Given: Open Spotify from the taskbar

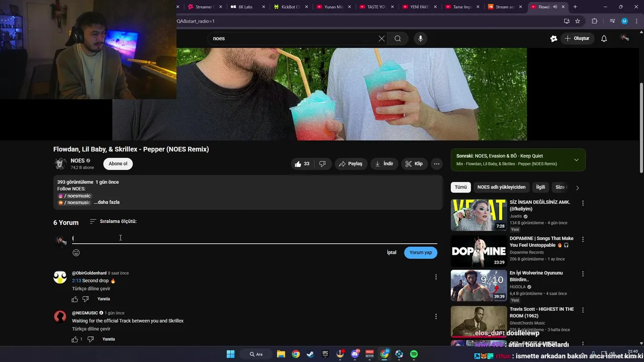Looking at the screenshot, I should 414,354.
